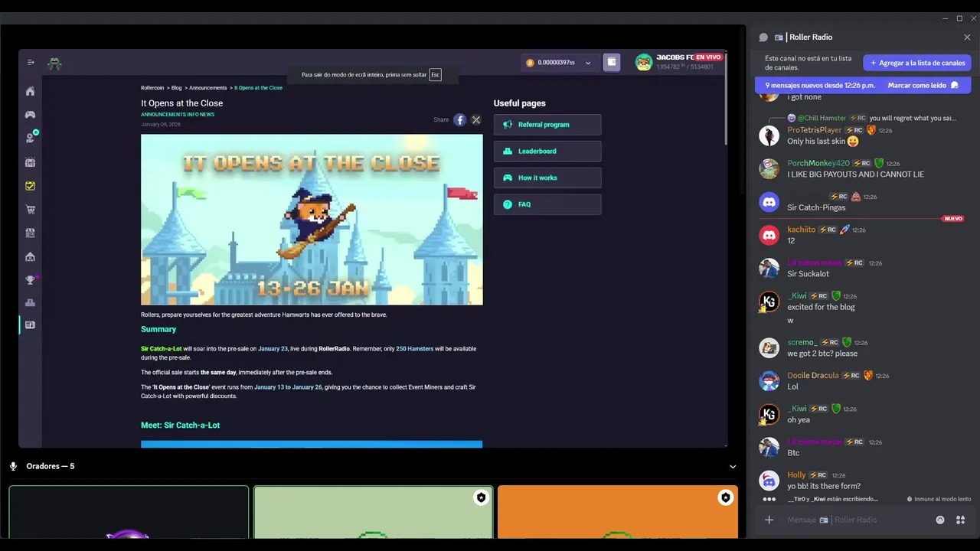980x551 pixels.
Task: Click the Holly username in chat
Action: 796,475
